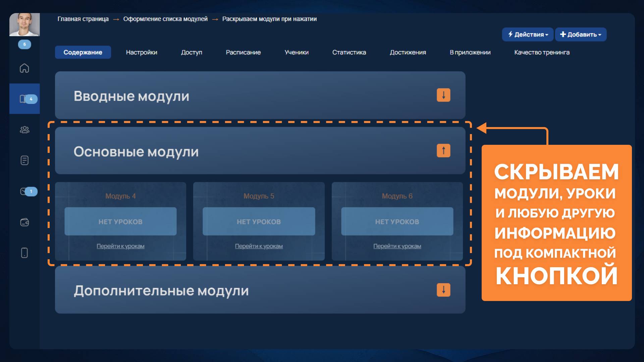Screen dimensions: 644x362
Task: Open the users group sidebar icon
Action: click(24, 130)
